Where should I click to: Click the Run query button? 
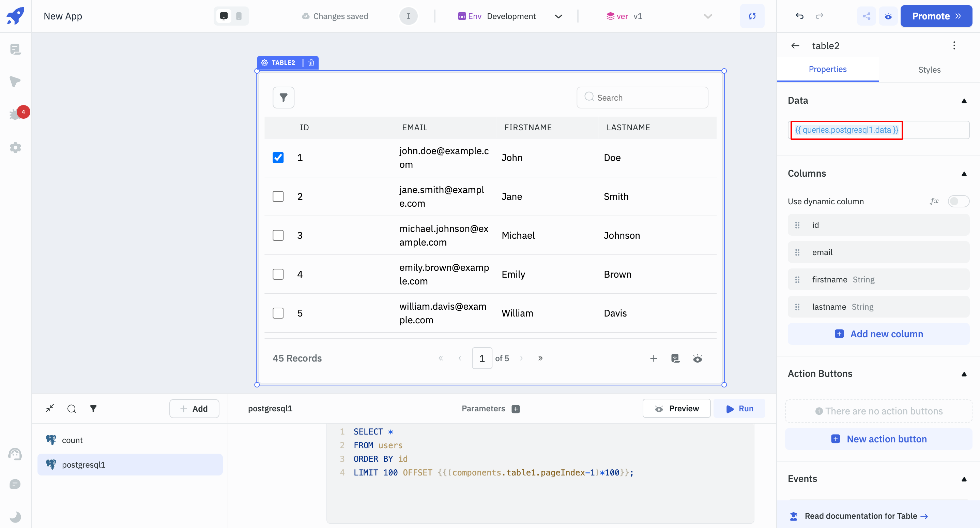[739, 409]
